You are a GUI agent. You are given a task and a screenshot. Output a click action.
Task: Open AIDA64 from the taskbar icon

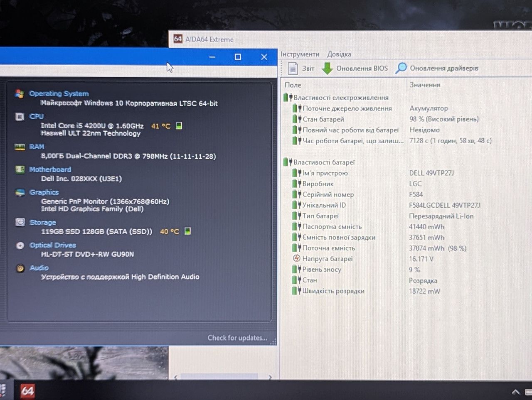tap(27, 390)
